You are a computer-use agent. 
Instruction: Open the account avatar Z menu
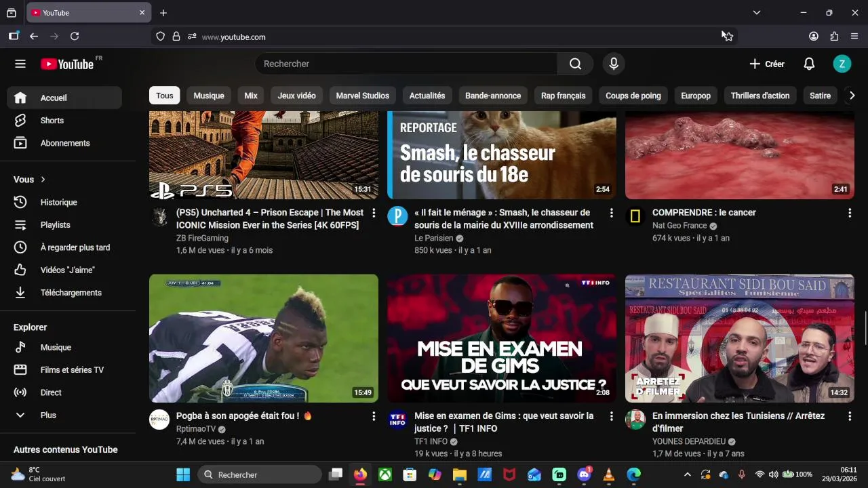(x=842, y=64)
